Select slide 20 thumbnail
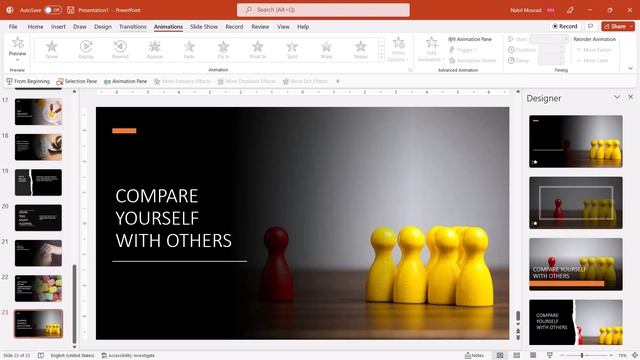 tap(38, 218)
